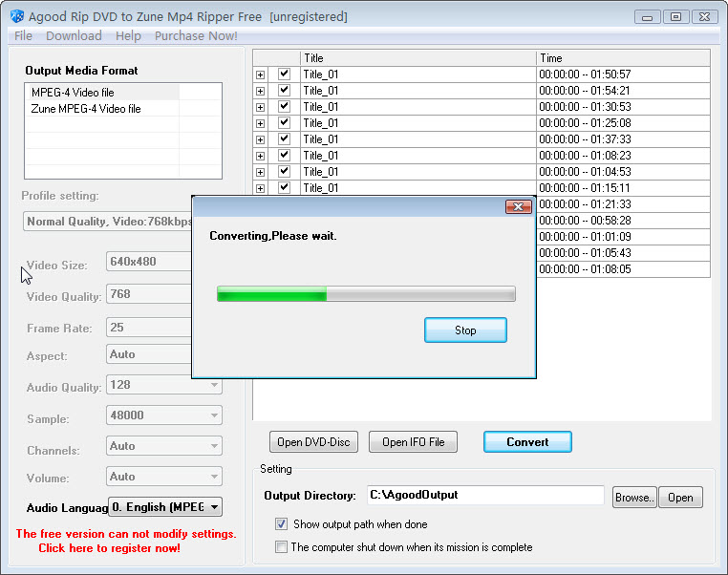Click the Video Quality 768 combo box
728x575 pixels.
point(149,294)
